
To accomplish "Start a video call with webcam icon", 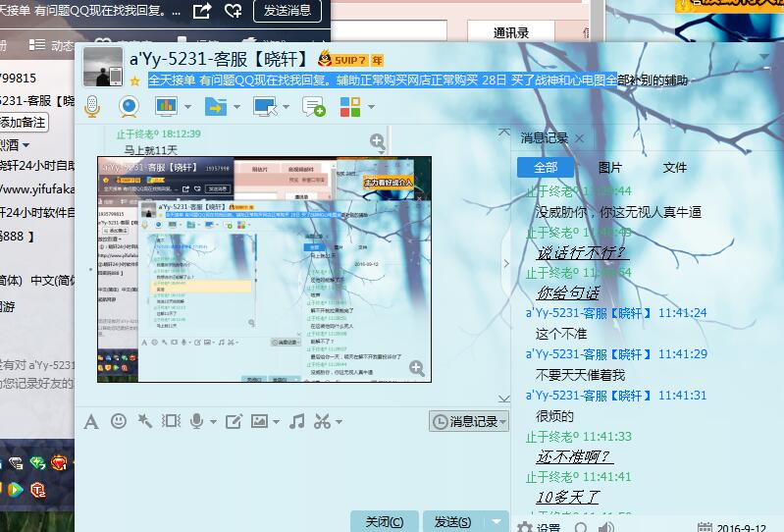I will point(129,106).
